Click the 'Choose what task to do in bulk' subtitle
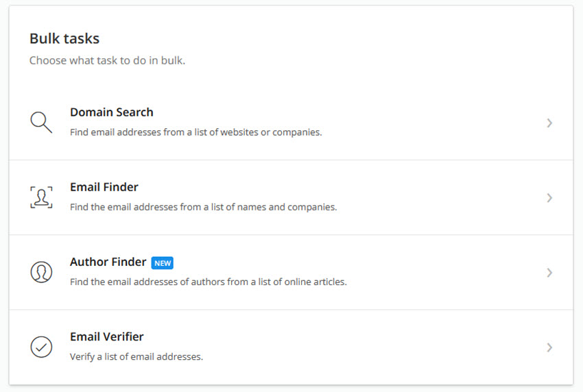 point(107,60)
